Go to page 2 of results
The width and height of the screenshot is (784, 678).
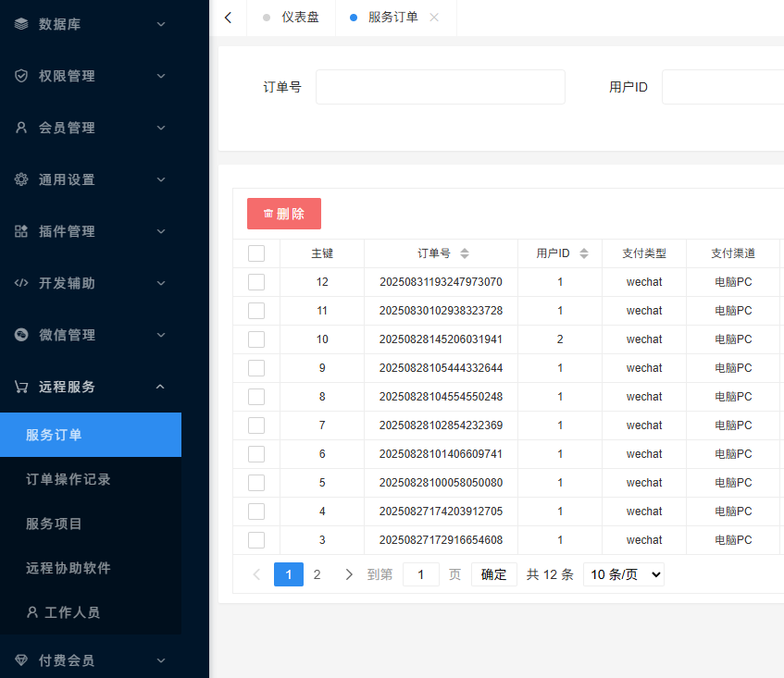click(317, 574)
